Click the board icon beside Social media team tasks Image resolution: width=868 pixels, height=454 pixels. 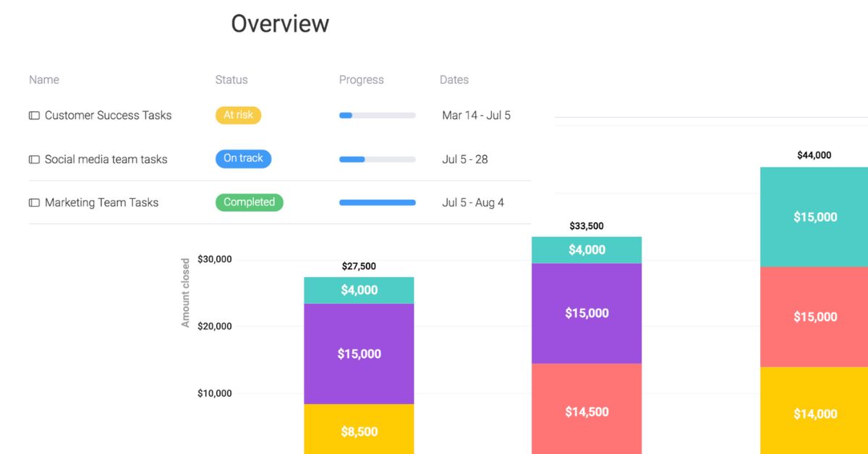pyautogui.click(x=34, y=160)
